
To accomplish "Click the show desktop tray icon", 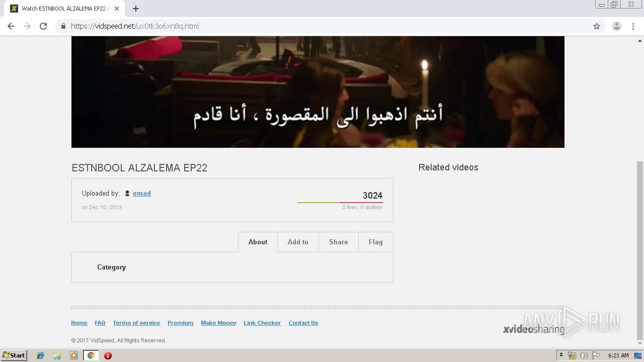I will [638, 355].
